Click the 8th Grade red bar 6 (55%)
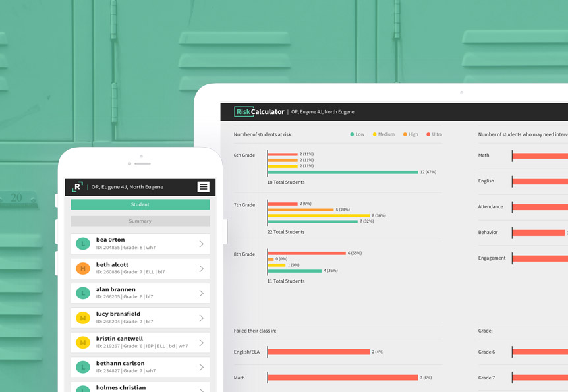 tap(307, 253)
